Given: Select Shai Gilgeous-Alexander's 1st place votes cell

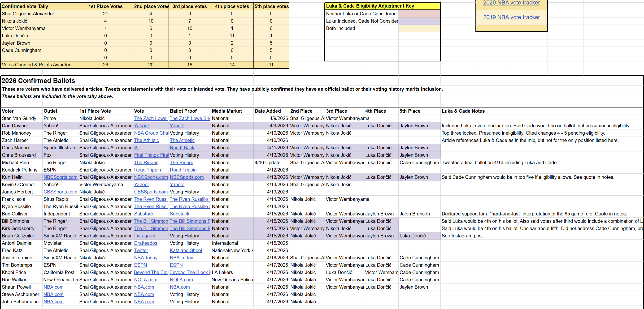Looking at the screenshot, I should (105, 14).
